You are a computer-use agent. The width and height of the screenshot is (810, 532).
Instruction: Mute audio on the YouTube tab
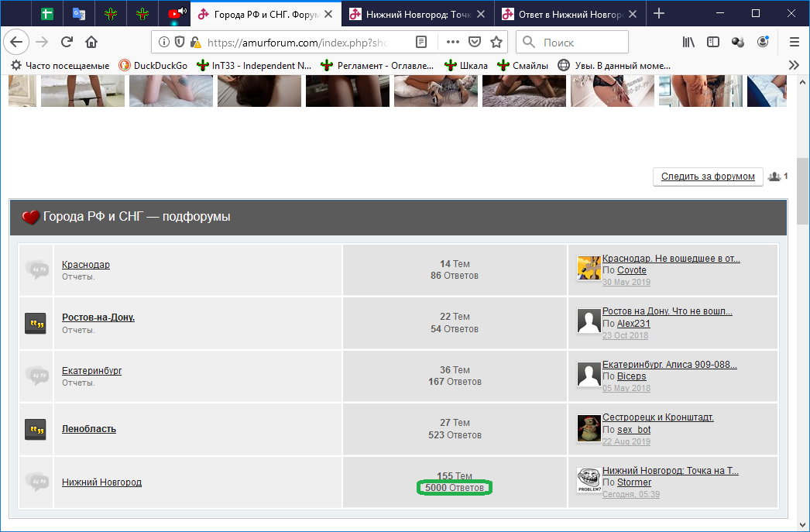(182, 12)
